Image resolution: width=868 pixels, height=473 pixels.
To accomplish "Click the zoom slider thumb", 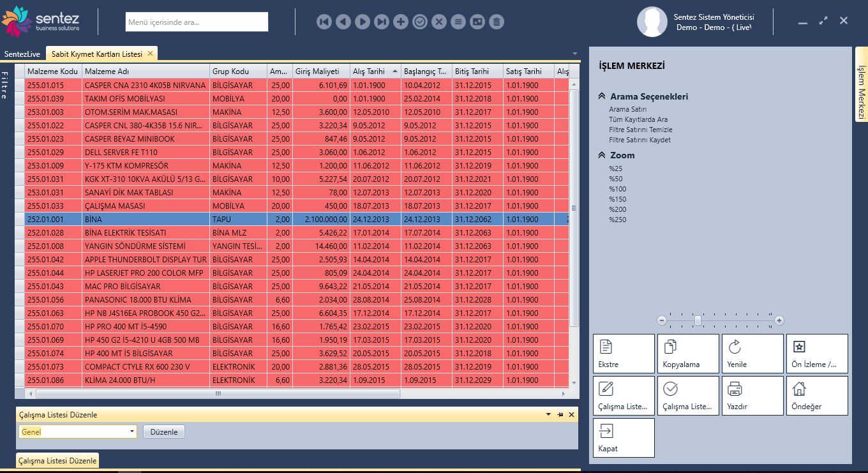I will 698,320.
